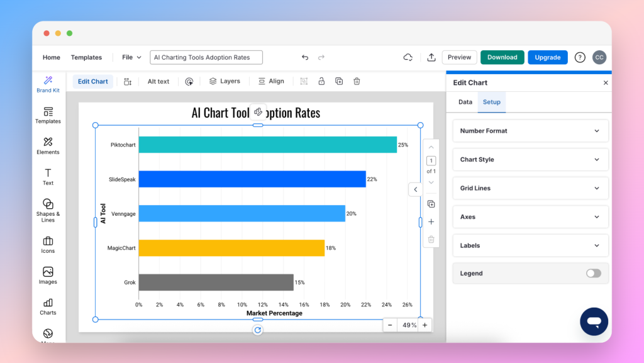Open the Alt text option

[158, 81]
